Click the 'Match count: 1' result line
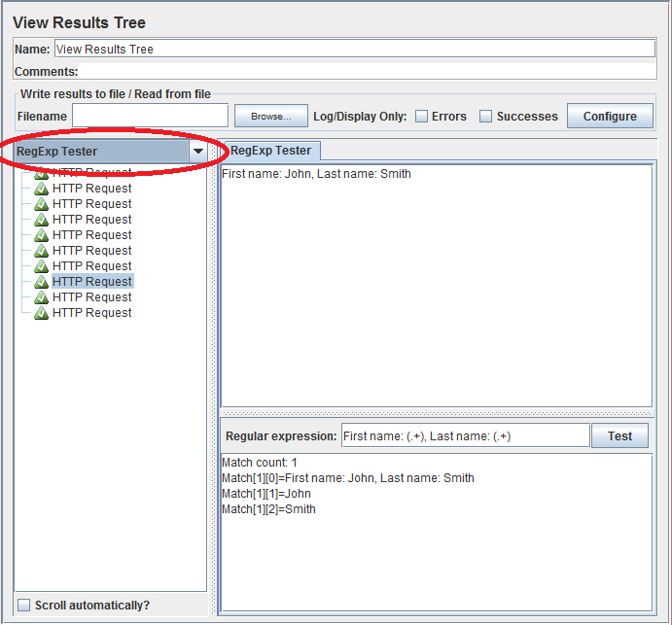The width and height of the screenshot is (672, 625). point(260,463)
